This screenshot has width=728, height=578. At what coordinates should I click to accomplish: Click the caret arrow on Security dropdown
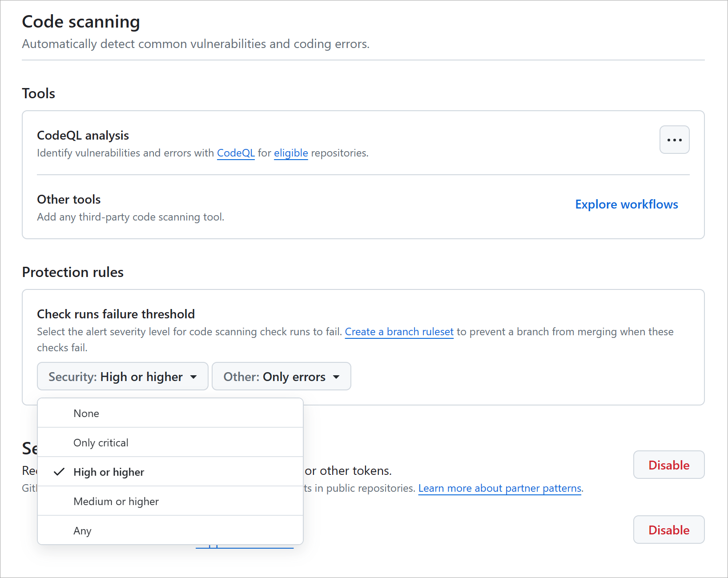(x=193, y=377)
